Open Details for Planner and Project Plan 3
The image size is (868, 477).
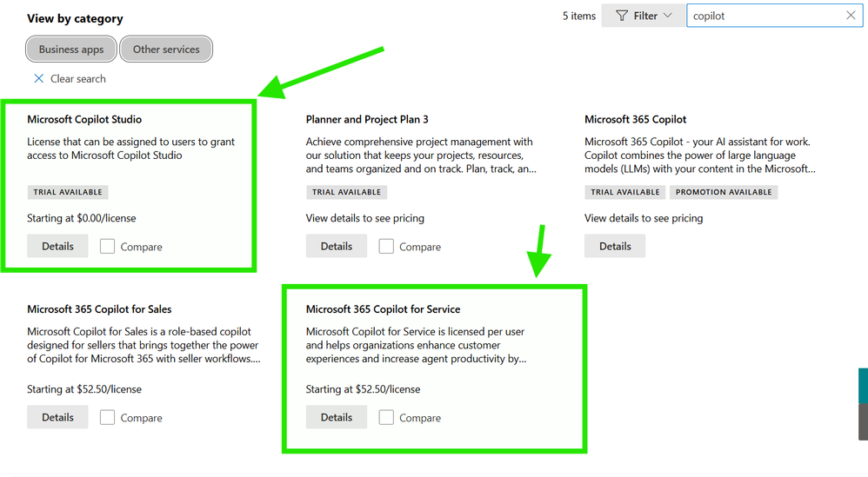[x=337, y=246]
